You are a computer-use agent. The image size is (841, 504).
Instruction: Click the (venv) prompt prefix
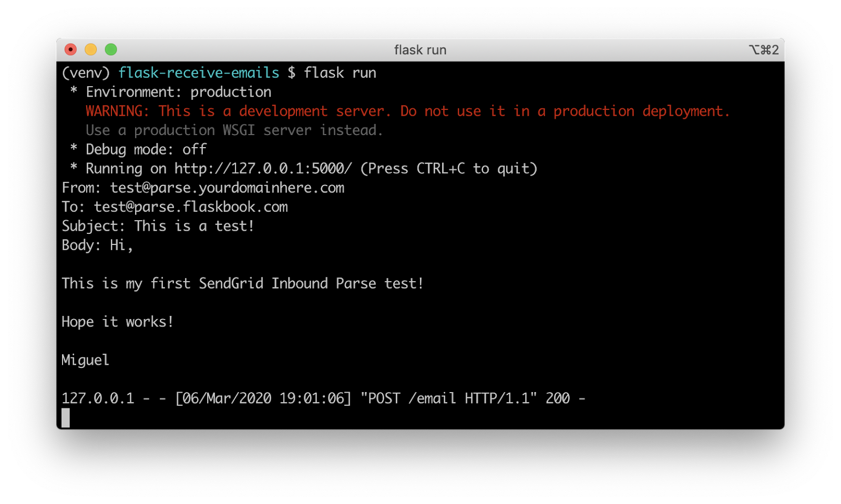[86, 73]
